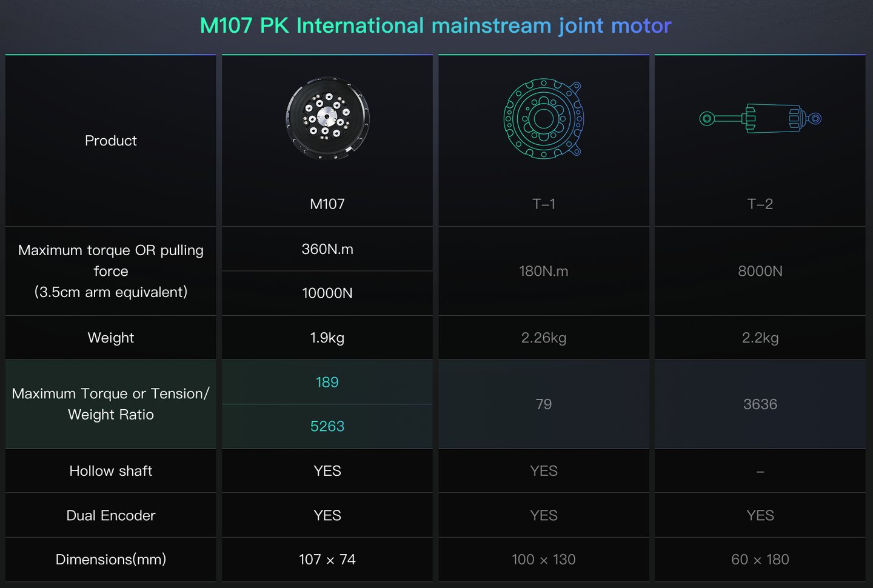Click the Weight row header
Image resolution: width=873 pixels, height=588 pixels.
click(111, 338)
